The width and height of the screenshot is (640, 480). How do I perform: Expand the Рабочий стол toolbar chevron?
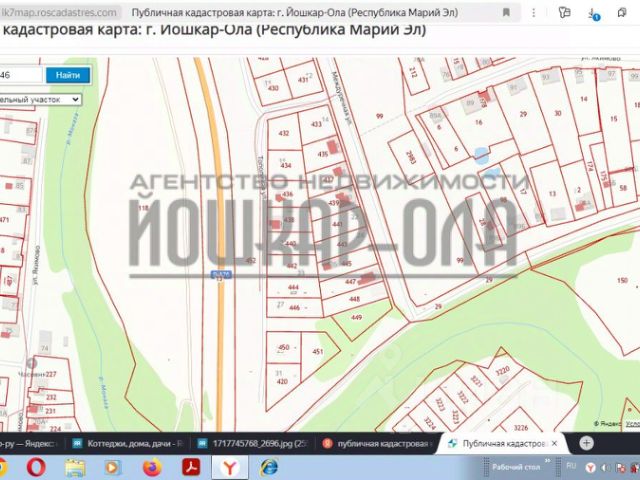coord(547,461)
